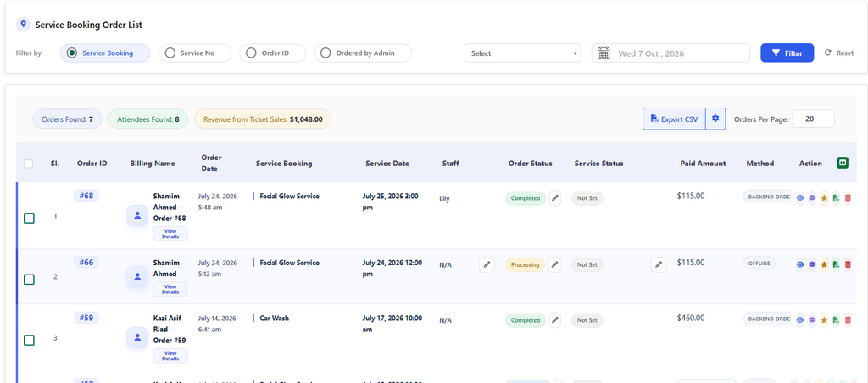Open the message icon for order #66

pos(812,264)
